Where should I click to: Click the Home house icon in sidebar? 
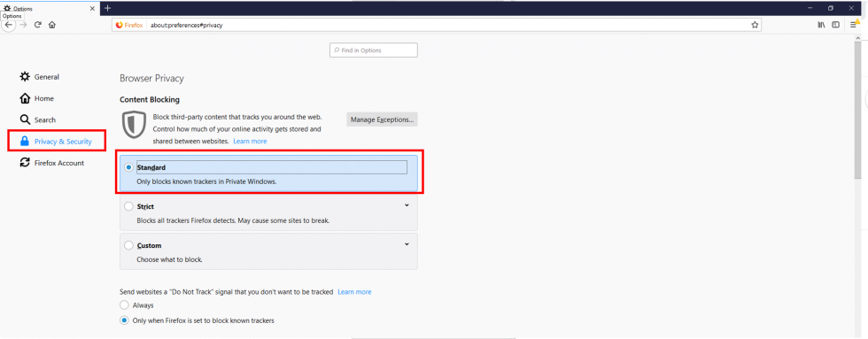[25, 98]
